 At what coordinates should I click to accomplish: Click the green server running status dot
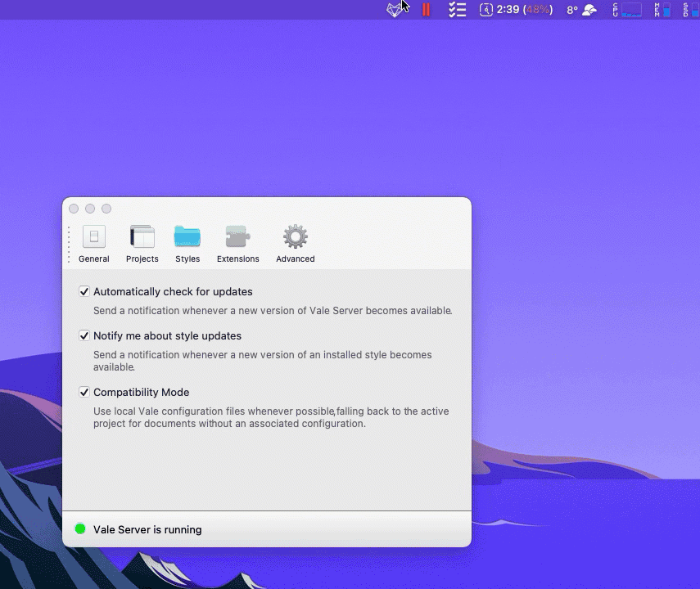pos(80,528)
